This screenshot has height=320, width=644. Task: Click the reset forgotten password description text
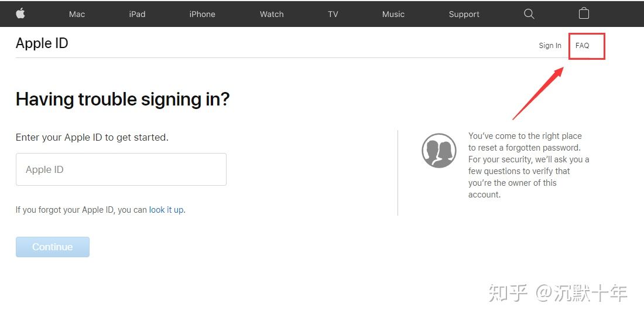[x=529, y=165]
